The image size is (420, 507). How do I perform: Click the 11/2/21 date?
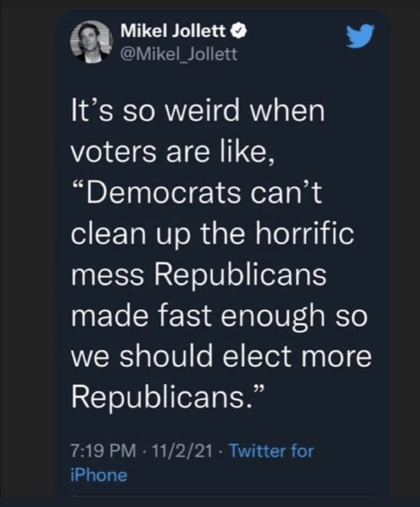pyautogui.click(x=183, y=451)
